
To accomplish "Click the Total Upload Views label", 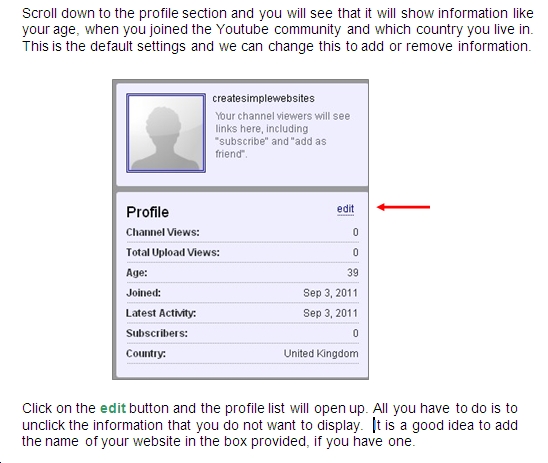I will pyautogui.click(x=173, y=252).
